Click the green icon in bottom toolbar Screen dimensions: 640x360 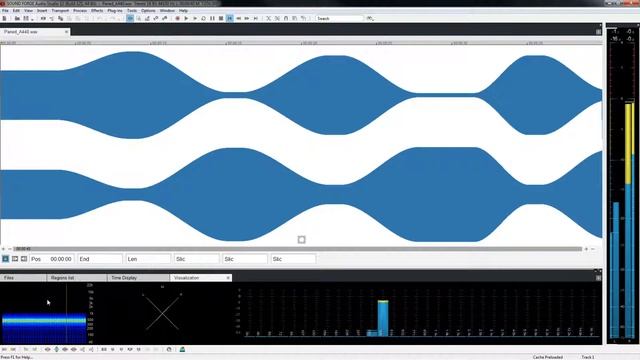[182, 349]
